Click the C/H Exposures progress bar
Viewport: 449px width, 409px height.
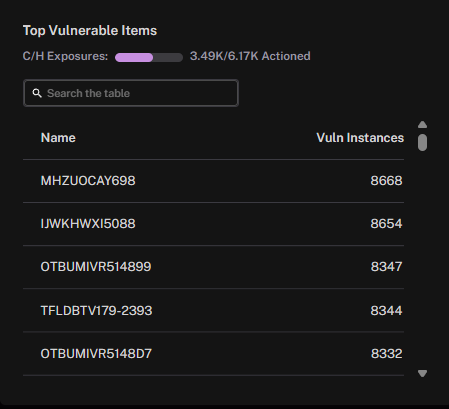[149, 57]
